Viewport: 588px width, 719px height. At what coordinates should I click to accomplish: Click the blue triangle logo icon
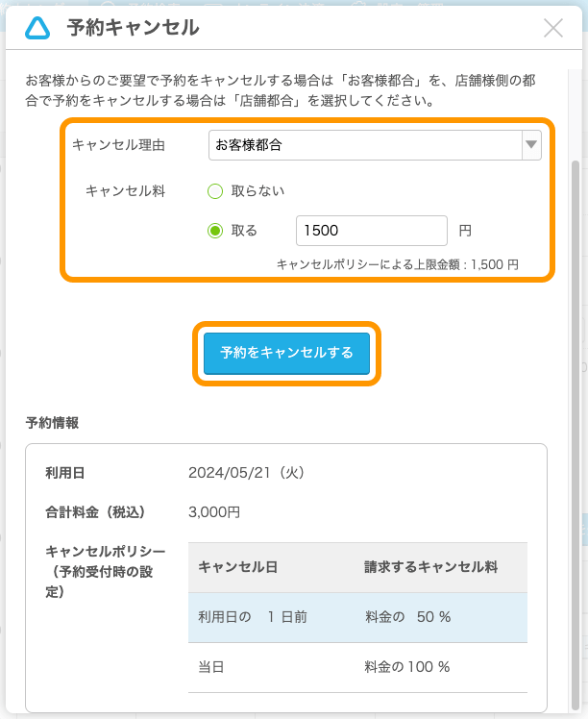(x=37, y=28)
